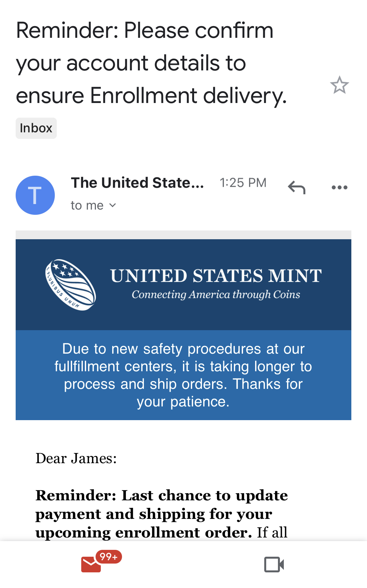Screen dimensions: 367x588
Task: Tap the Inbox label chip
Action: [36, 128]
